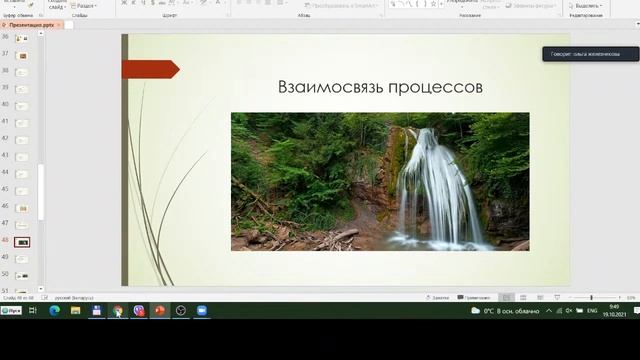Screen dimensions: 640x360
Task: Click slide panel scroll down arrow
Action: point(41,289)
